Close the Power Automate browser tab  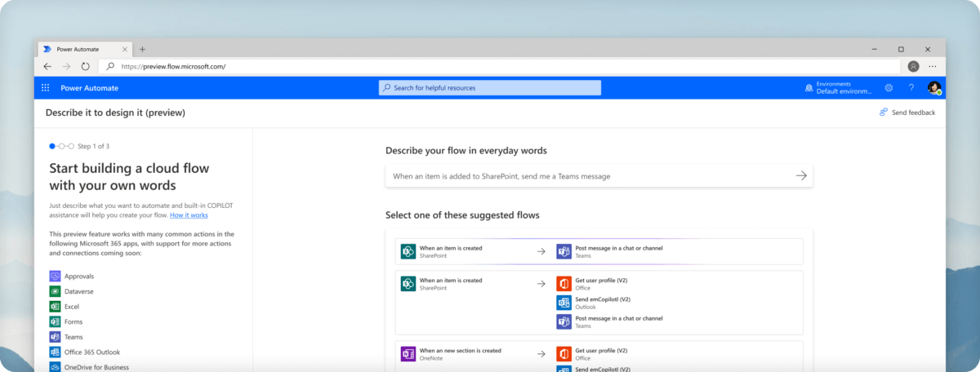click(126, 49)
